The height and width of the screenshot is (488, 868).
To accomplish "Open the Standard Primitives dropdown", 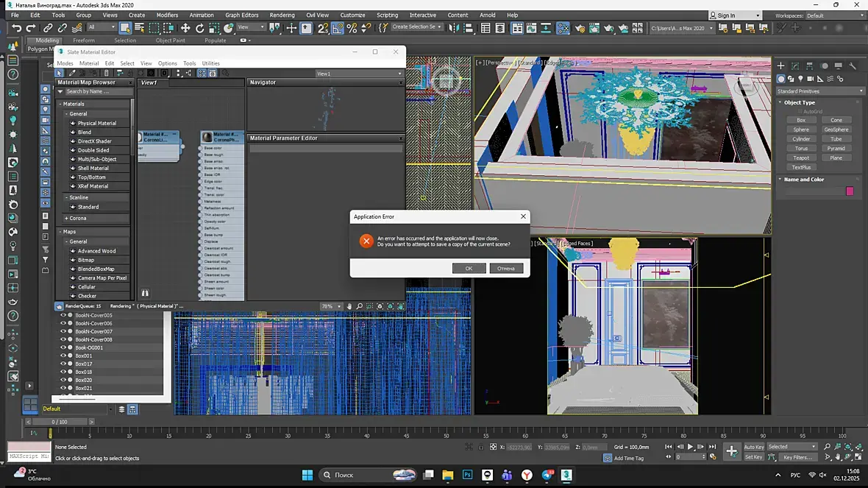I will 819,91.
